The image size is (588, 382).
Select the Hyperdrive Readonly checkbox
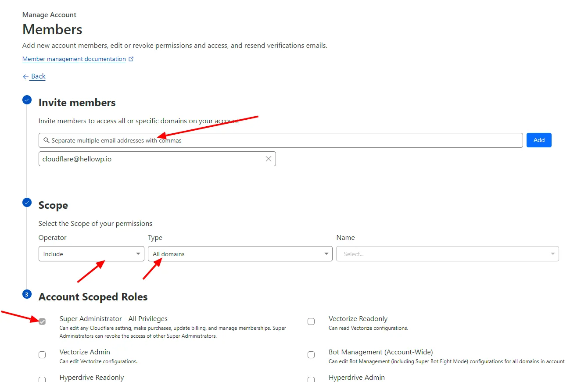pyautogui.click(x=42, y=379)
